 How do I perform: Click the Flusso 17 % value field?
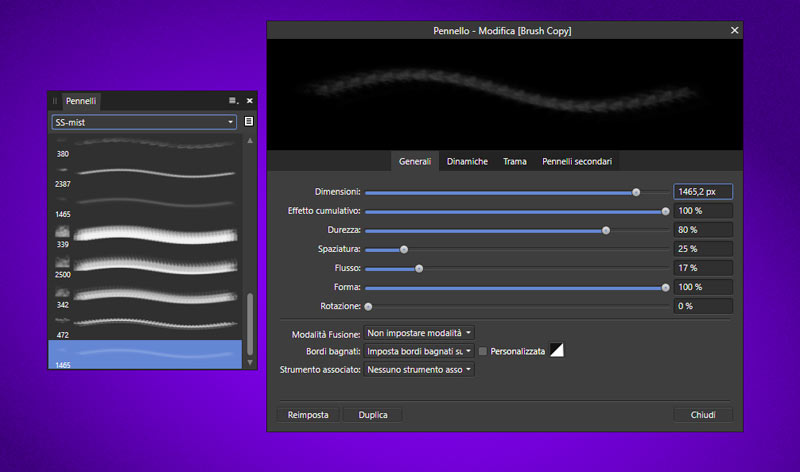coord(703,268)
